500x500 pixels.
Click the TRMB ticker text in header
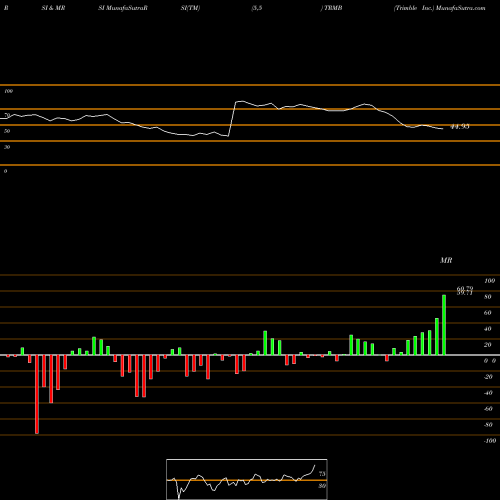click(333, 8)
